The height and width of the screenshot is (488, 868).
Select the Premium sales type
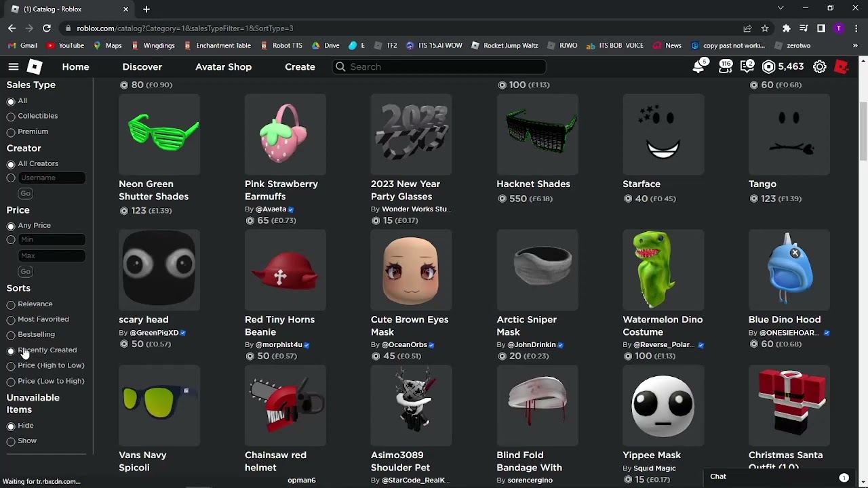(x=11, y=132)
